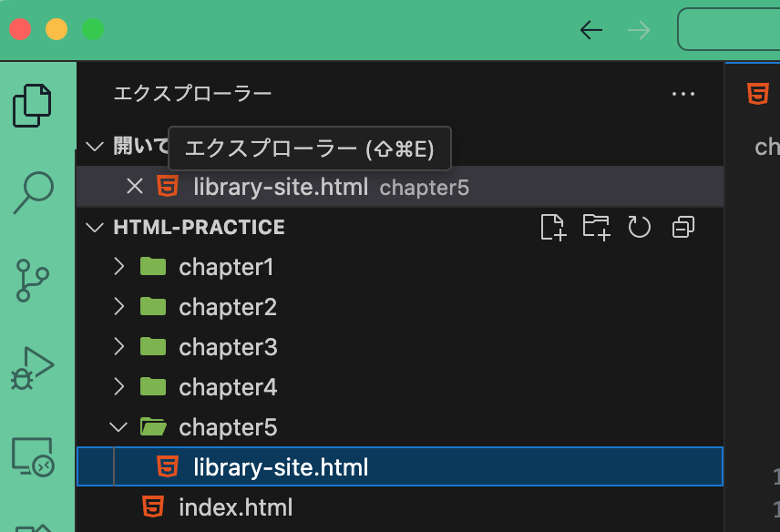Close the open library-site.html editor
The height and width of the screenshot is (532, 780).
pos(134,186)
